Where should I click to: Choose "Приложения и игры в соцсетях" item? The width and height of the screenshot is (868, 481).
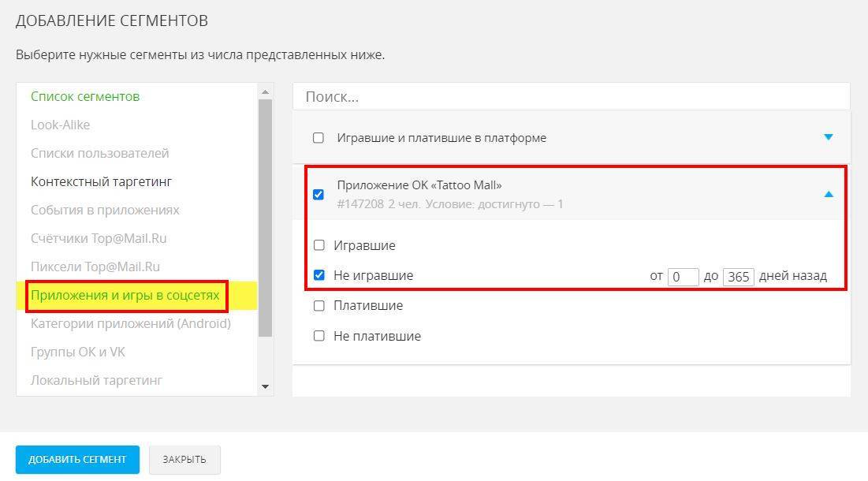(x=125, y=296)
